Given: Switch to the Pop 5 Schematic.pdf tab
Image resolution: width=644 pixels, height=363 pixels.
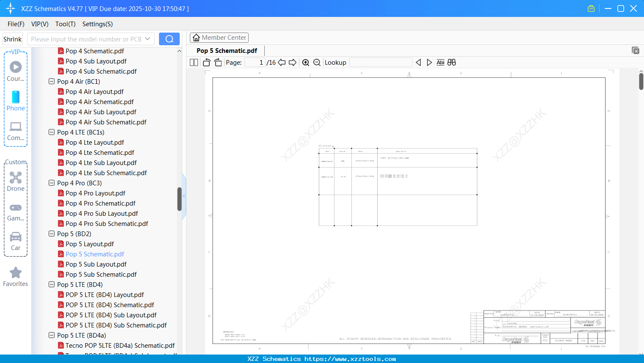Looking at the screenshot, I should pyautogui.click(x=227, y=50).
